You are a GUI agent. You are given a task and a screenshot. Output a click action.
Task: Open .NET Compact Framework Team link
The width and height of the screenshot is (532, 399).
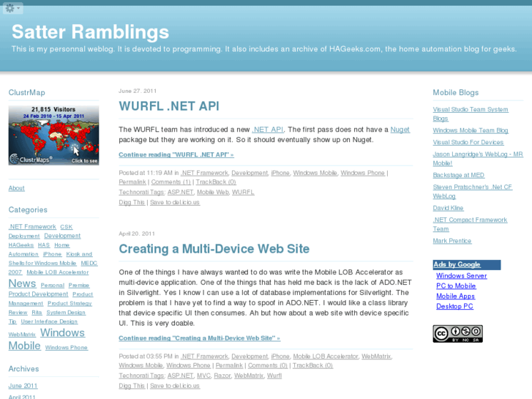470,225
